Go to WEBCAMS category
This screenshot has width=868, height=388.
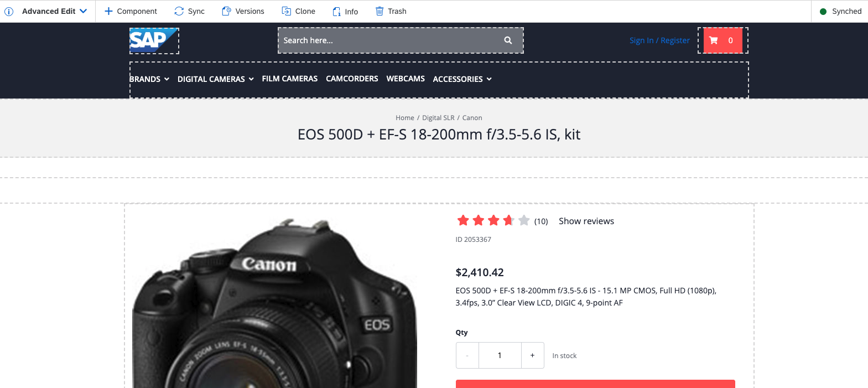pyautogui.click(x=406, y=79)
